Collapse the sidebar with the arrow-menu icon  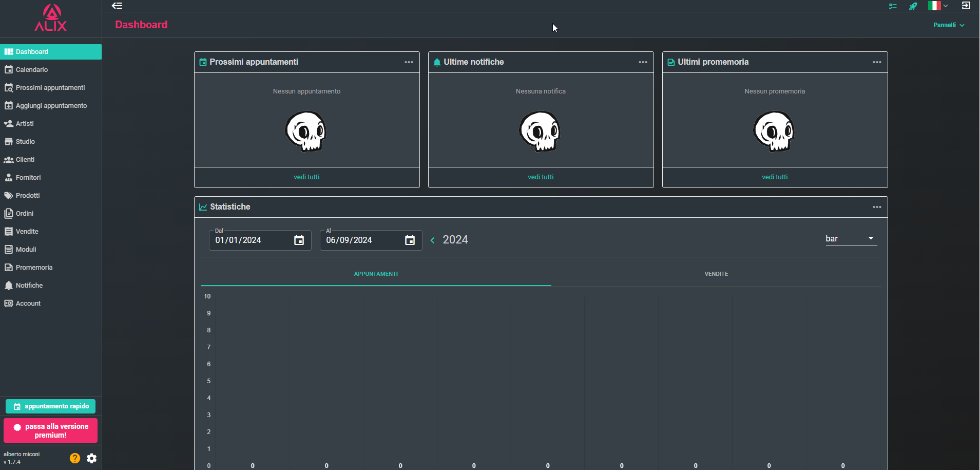coord(117,6)
